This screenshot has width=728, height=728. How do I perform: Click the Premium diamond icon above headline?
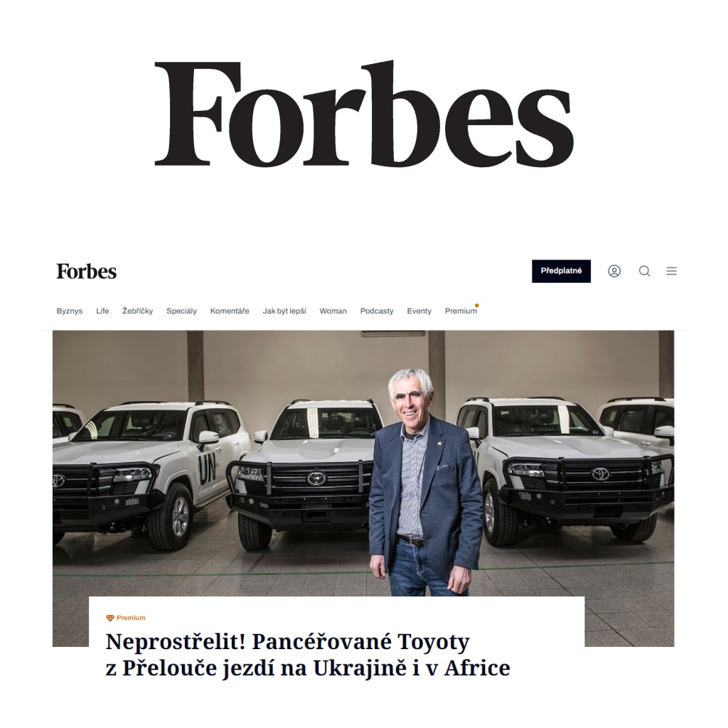pos(110,618)
